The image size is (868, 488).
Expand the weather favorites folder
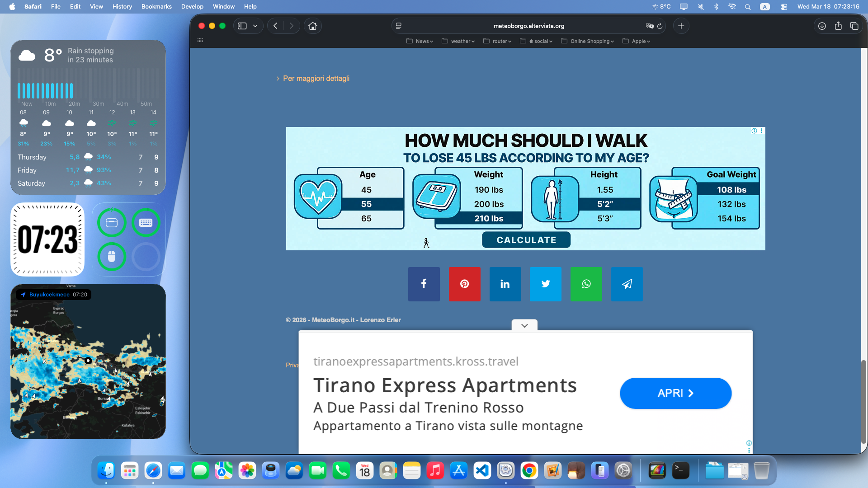[x=458, y=41]
